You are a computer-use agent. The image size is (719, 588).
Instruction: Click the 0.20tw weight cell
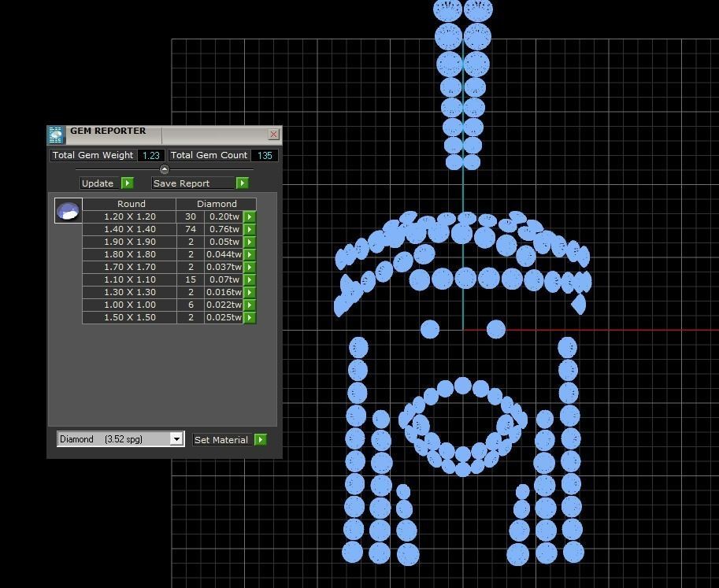(x=224, y=216)
